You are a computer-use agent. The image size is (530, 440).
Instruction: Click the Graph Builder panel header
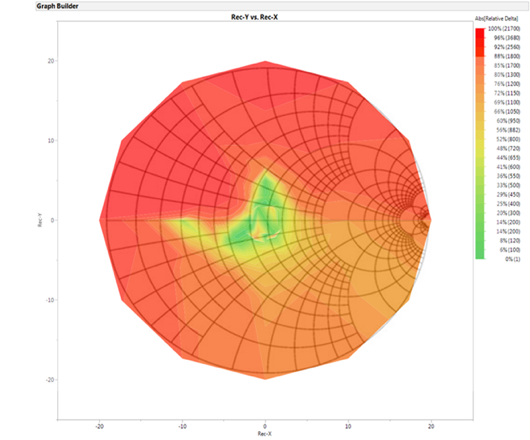[282, 6]
